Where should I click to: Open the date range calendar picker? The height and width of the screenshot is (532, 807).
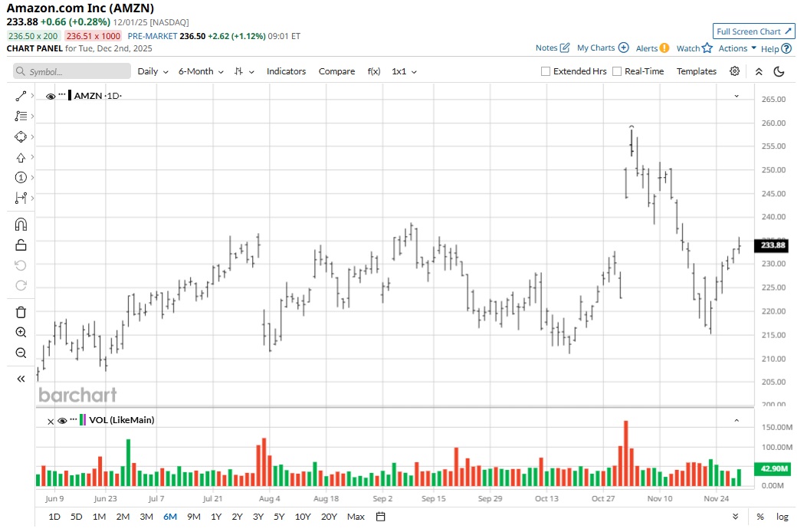381,517
